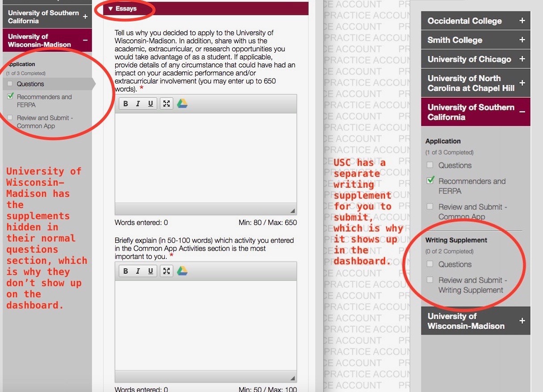Tick the Questions checkbox under USC Application
Viewport: 543px width, 392px height.
tap(430, 165)
